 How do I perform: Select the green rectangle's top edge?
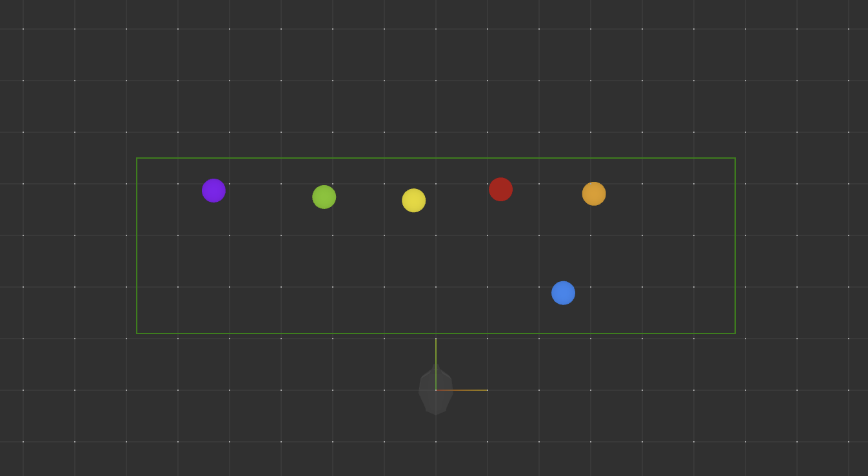436,158
